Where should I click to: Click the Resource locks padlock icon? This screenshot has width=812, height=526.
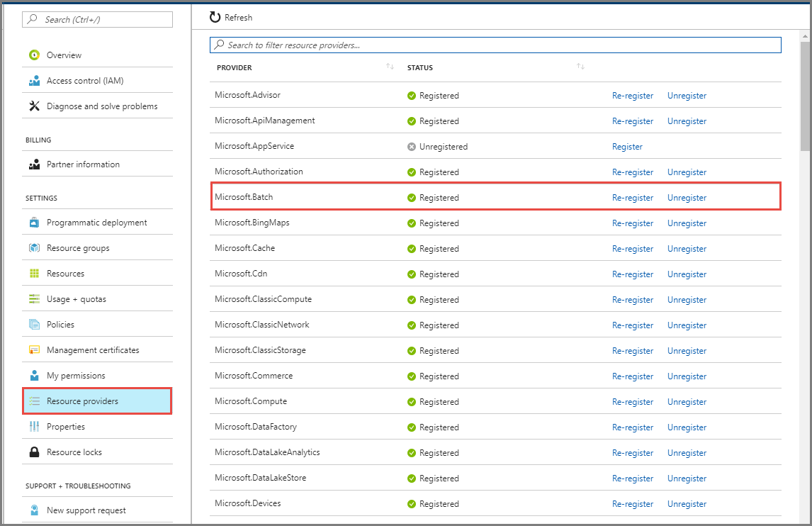[34, 452]
